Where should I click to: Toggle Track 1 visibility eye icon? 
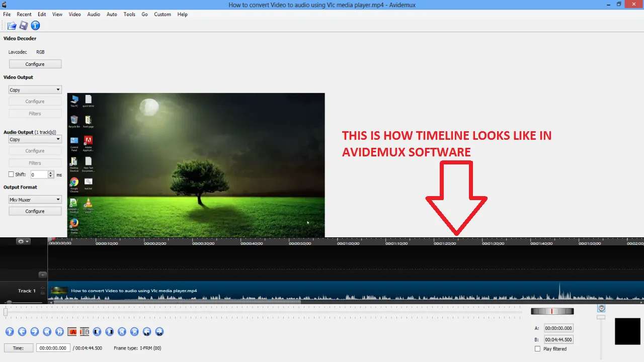(43, 288)
